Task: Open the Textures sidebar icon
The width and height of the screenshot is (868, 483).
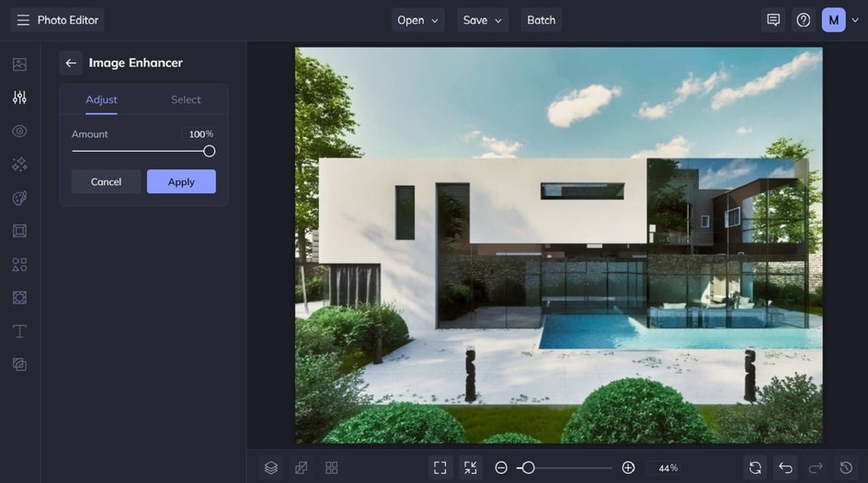Action: click(19, 364)
